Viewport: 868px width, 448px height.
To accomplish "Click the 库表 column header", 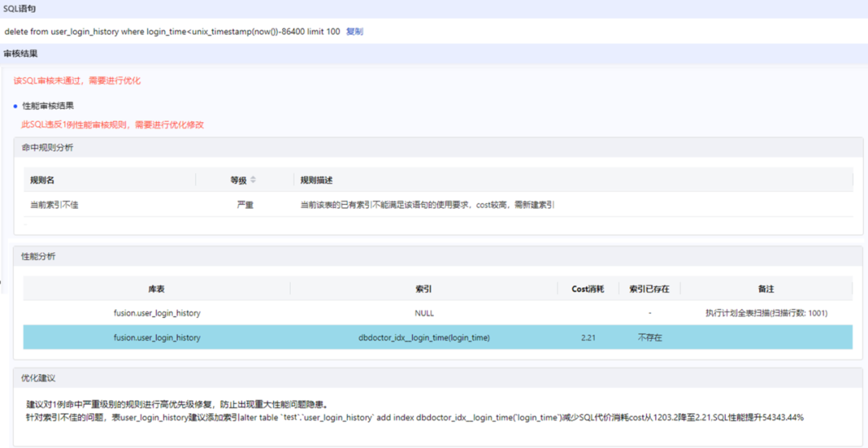I will pos(157,289).
